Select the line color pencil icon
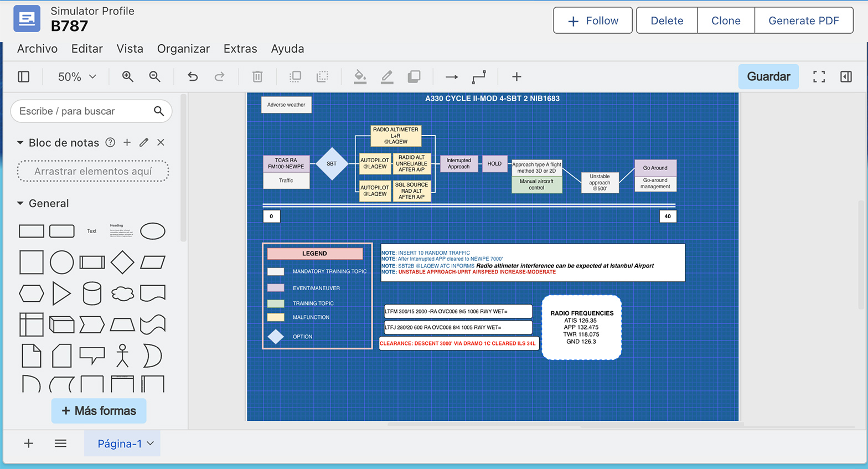This screenshot has height=469, width=868. pos(387,77)
